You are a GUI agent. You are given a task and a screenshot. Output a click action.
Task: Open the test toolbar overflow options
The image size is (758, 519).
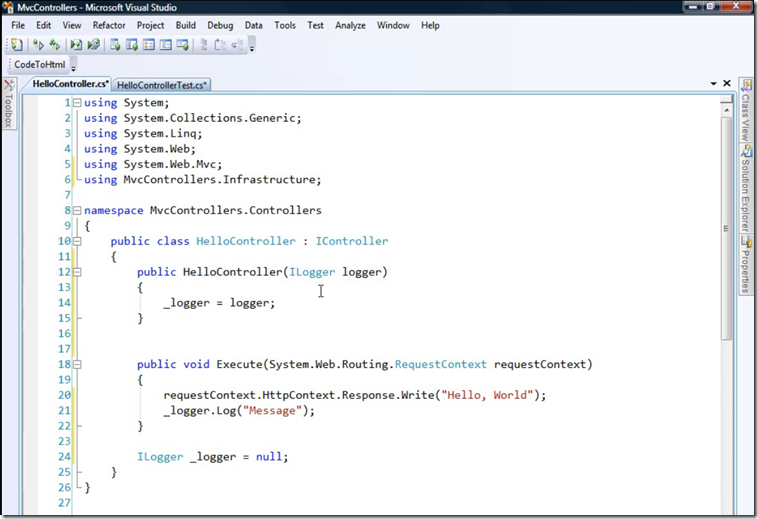[252, 46]
